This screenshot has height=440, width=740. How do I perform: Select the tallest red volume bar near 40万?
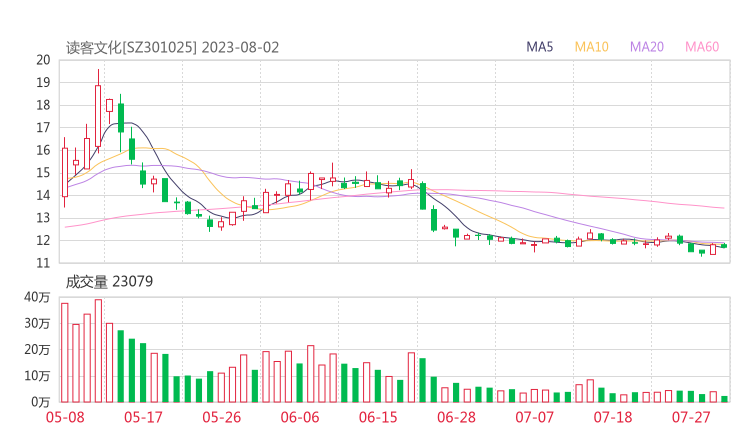click(98, 351)
